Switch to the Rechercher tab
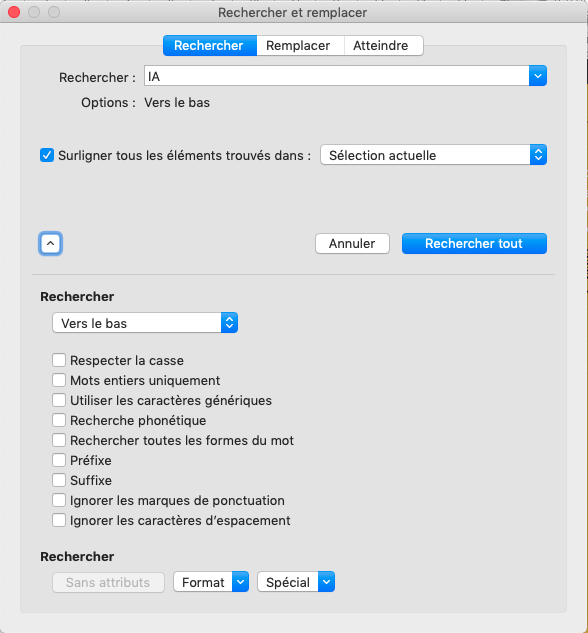Screen dimensions: 588x633 [x=210, y=45]
